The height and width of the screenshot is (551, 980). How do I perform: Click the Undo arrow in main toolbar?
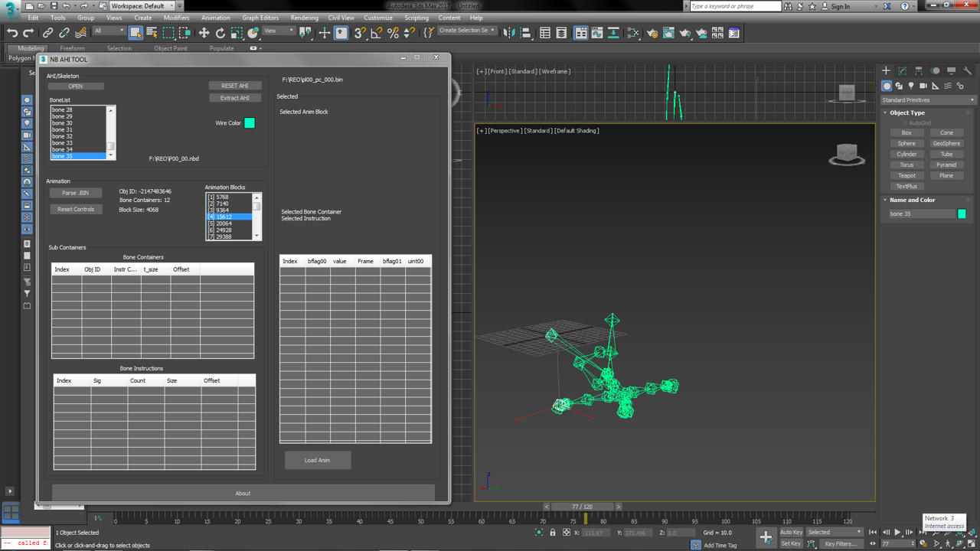tap(11, 33)
